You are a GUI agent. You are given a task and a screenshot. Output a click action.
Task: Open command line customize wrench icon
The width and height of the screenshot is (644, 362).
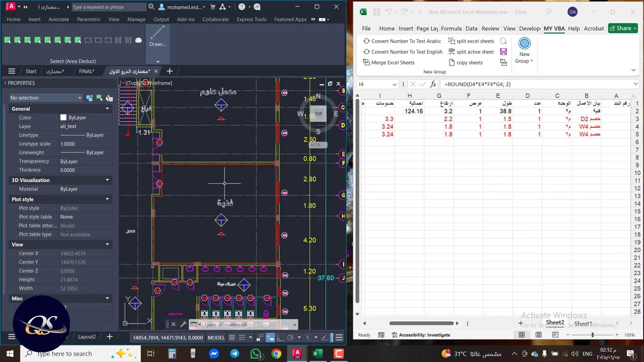tap(183, 324)
